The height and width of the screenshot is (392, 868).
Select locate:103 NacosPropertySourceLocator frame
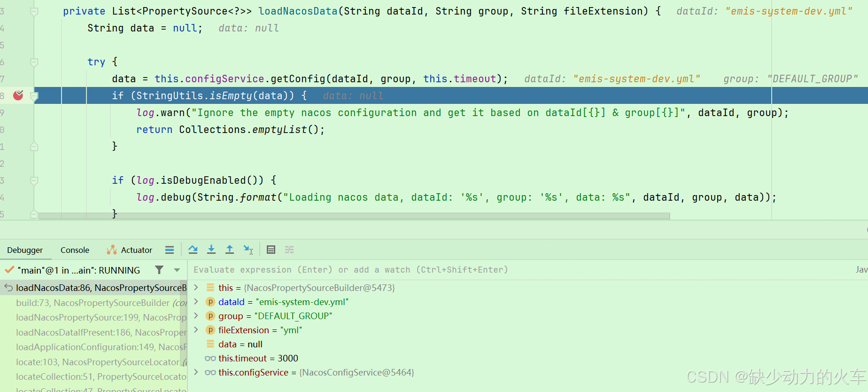[94, 362]
